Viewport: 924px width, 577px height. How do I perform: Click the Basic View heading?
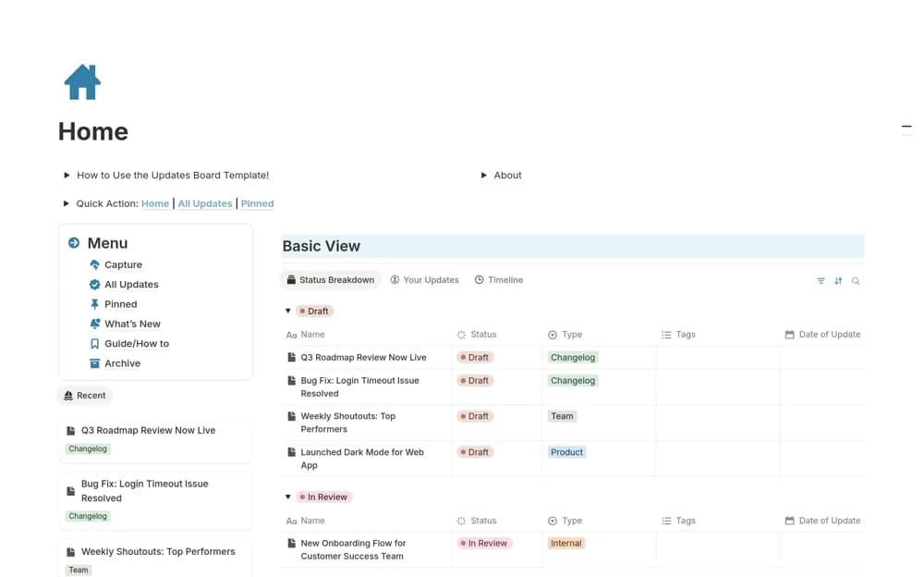pos(322,246)
